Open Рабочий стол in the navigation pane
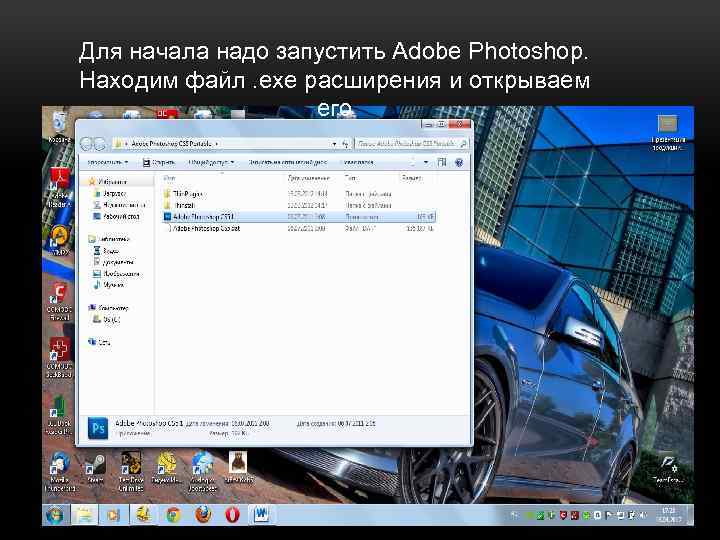The width and height of the screenshot is (720, 540). pyautogui.click(x=116, y=216)
